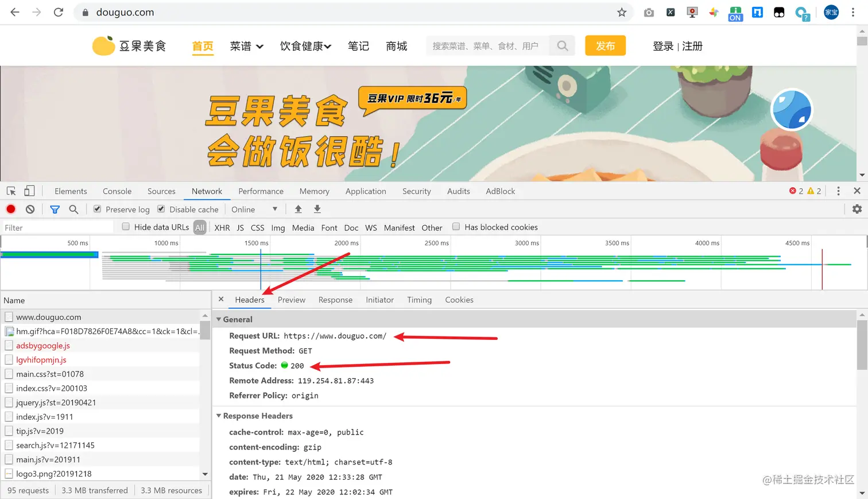Open the 商城 nav link
This screenshot has width=868, height=499.
click(397, 46)
